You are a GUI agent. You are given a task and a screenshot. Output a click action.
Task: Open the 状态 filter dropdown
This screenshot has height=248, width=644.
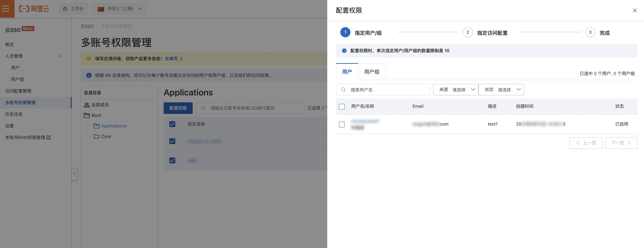click(x=501, y=90)
